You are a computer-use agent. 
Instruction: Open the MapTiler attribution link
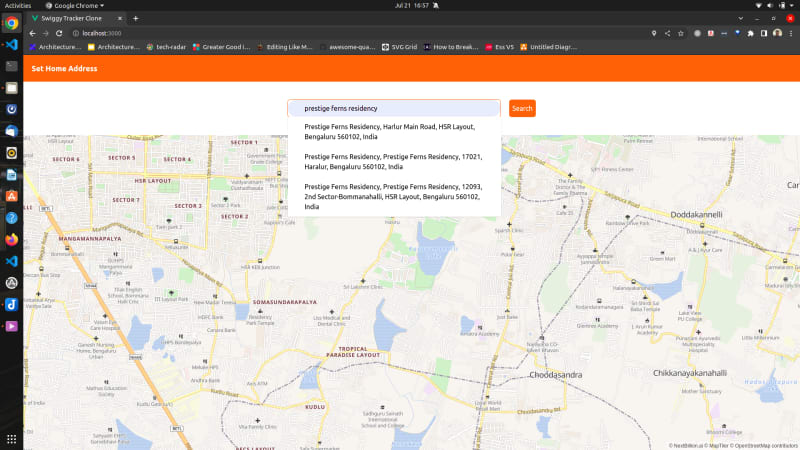tap(716, 445)
